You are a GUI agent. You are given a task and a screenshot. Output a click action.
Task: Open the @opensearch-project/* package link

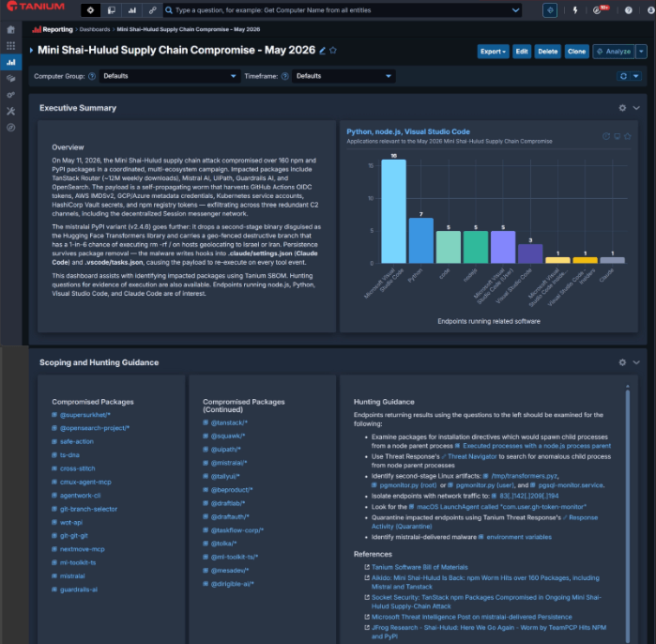pos(95,428)
